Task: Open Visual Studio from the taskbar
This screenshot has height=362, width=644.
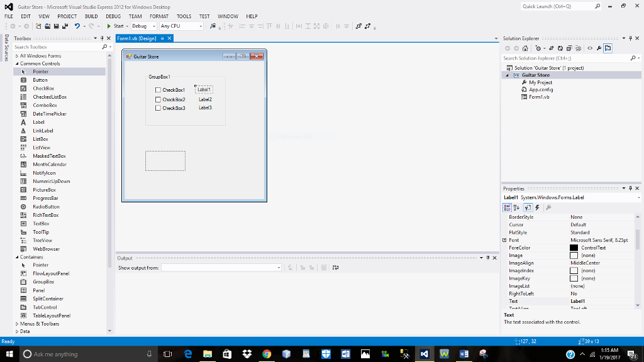Action: (x=425, y=354)
